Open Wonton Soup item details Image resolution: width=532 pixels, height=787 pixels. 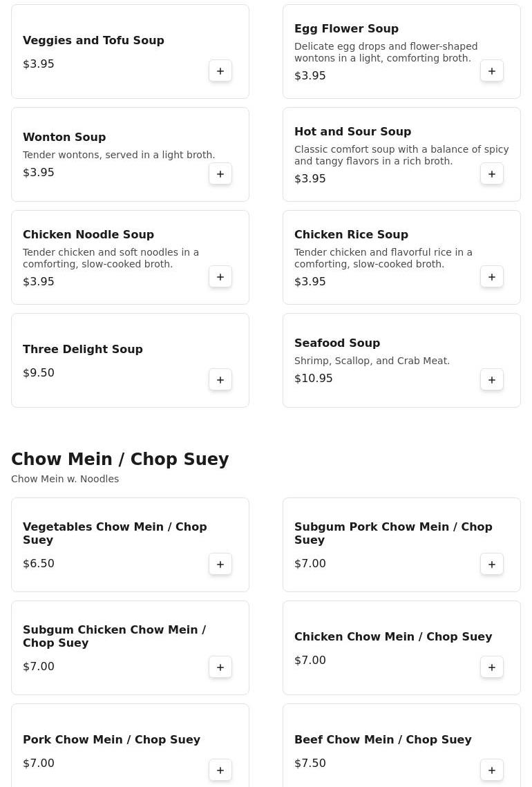pos(130,154)
